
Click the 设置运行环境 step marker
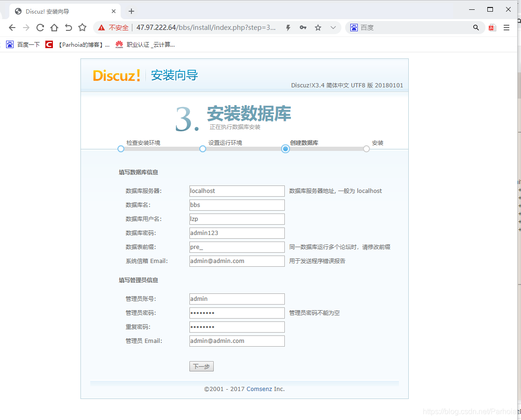(203, 149)
